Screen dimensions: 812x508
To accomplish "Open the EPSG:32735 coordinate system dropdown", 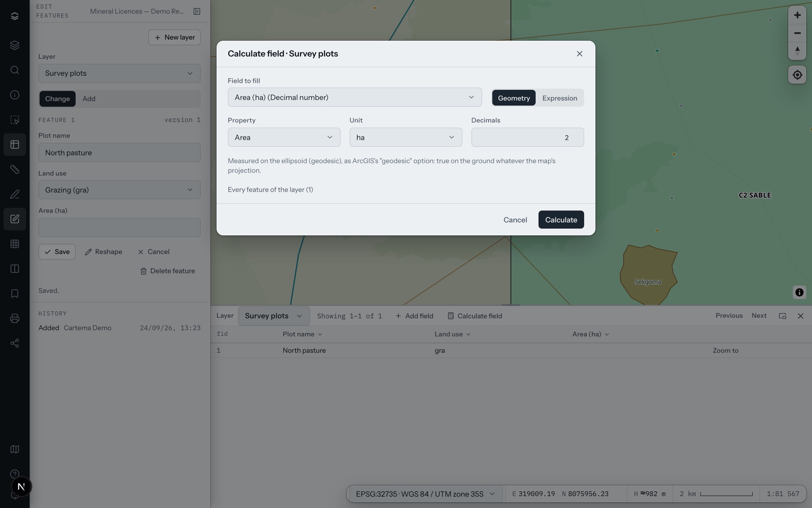I will (426, 494).
